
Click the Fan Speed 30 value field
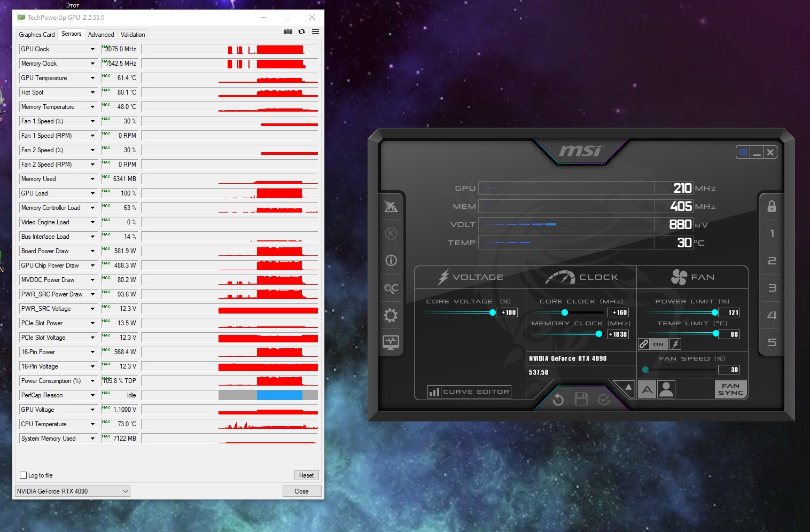[x=729, y=370]
